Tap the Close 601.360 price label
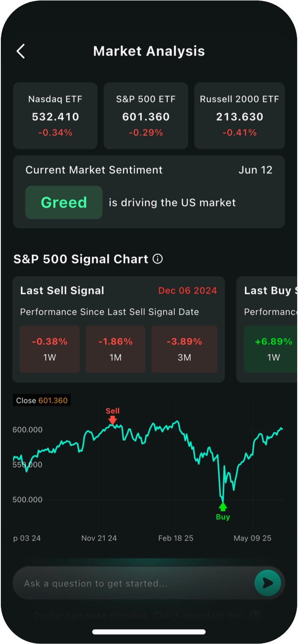Viewport: 298px width, 644px height. (42, 400)
